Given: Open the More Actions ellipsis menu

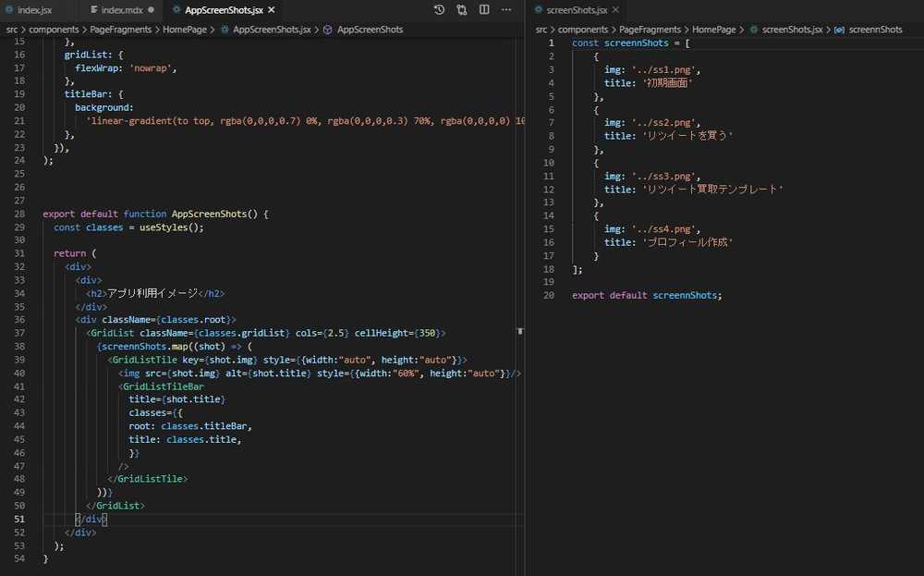Looking at the screenshot, I should (x=506, y=10).
